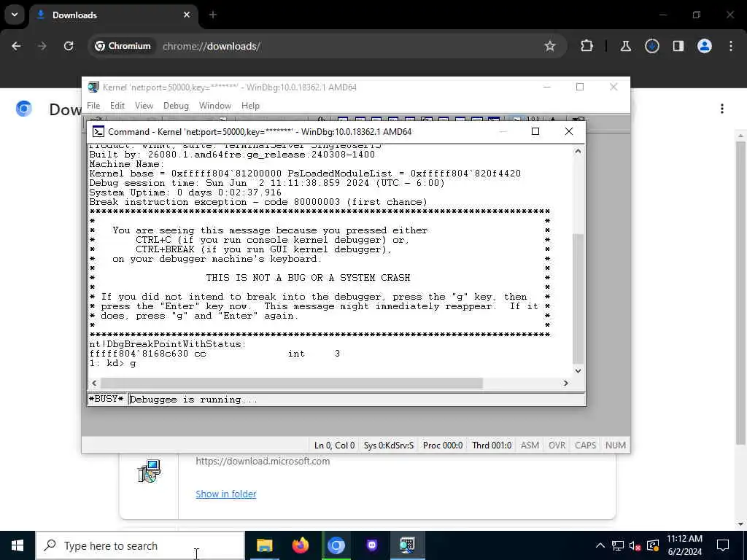
Task: Click 'Thrd 001:0' status entry
Action: (x=492, y=446)
